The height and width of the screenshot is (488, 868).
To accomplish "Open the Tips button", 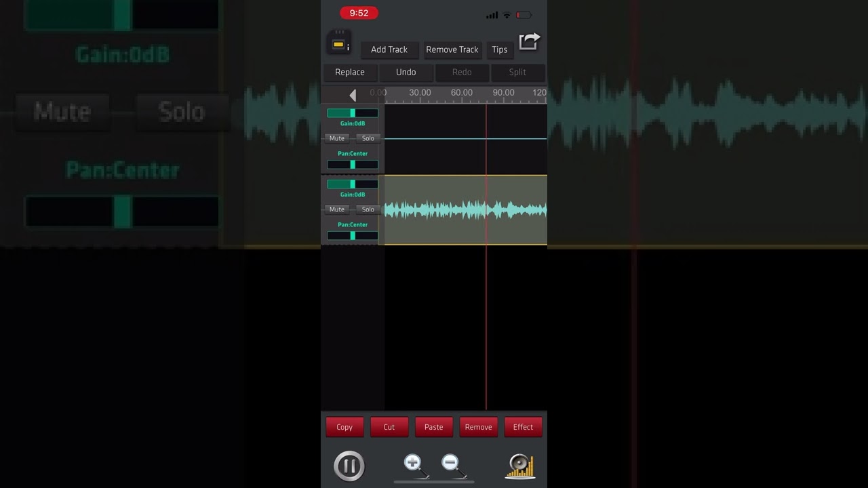I will click(500, 49).
